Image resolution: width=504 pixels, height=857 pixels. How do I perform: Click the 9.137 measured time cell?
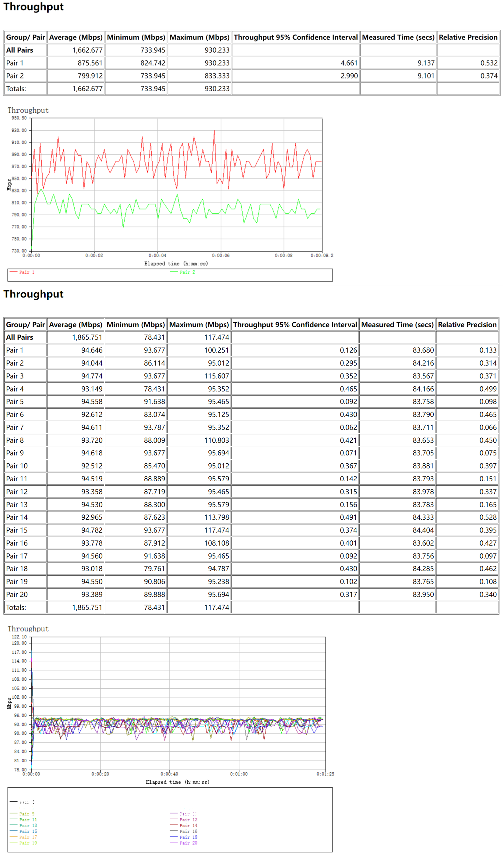(426, 63)
